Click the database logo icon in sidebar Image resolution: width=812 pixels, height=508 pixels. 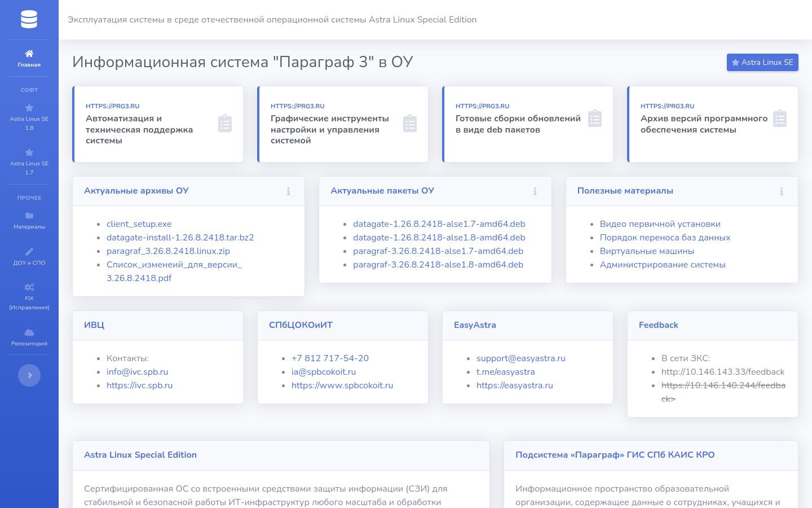coord(29,19)
